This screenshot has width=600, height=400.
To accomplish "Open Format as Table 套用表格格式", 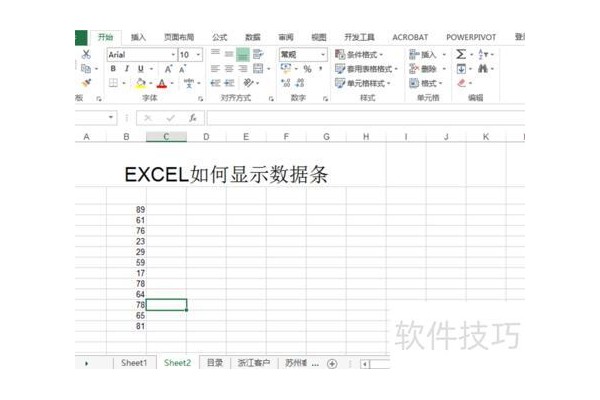I will tap(366, 69).
